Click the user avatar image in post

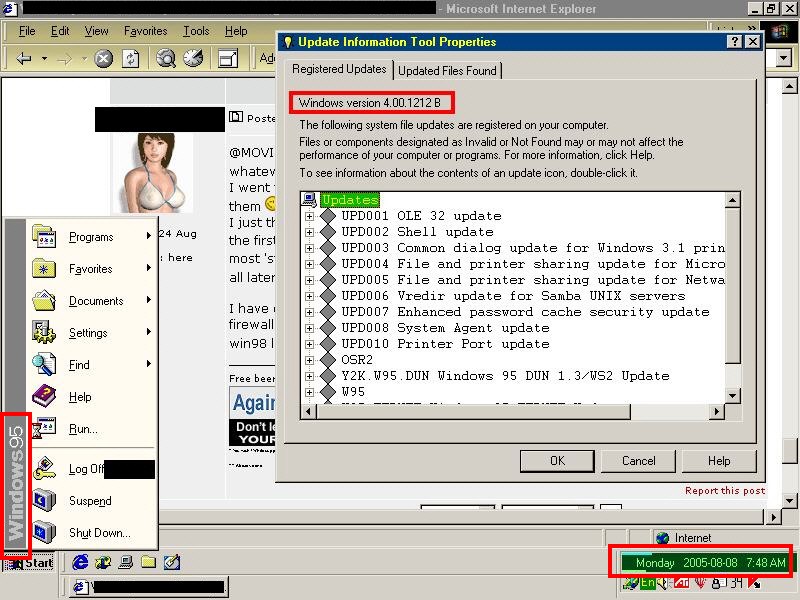click(153, 172)
